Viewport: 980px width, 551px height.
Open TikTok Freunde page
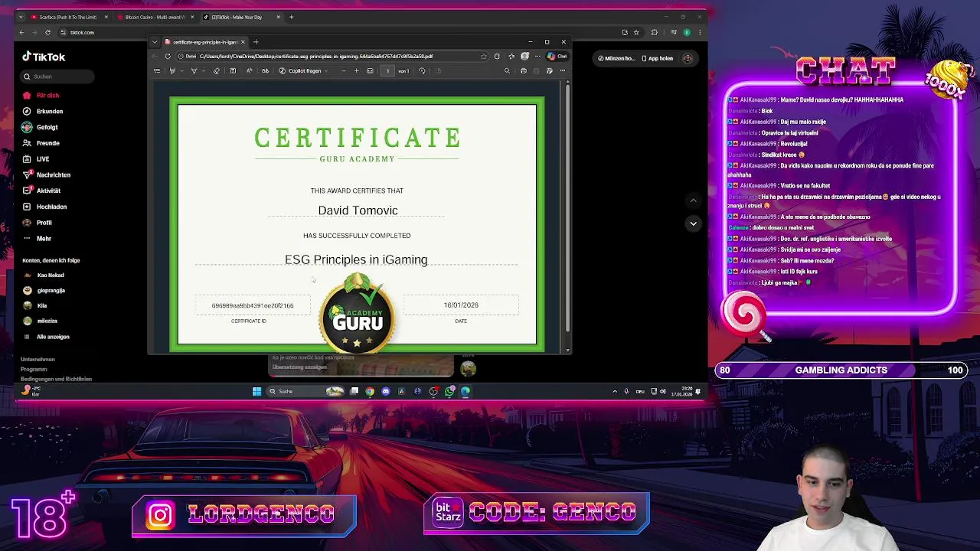point(47,143)
